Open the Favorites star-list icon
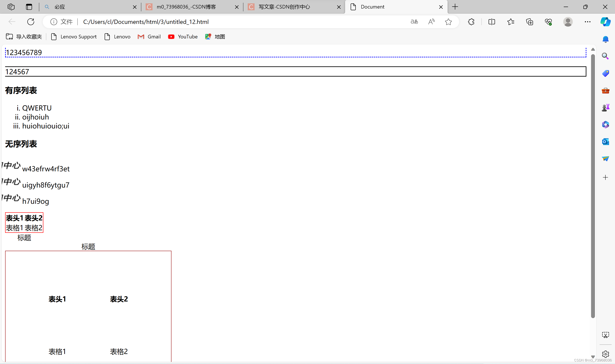Viewport: 615px width, 364px height. pos(511,22)
